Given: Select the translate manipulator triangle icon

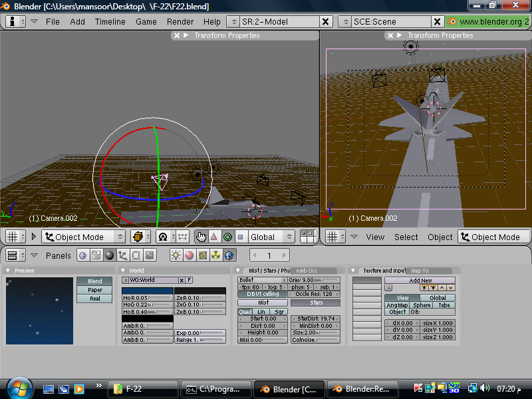Looking at the screenshot, I should click(x=214, y=237).
